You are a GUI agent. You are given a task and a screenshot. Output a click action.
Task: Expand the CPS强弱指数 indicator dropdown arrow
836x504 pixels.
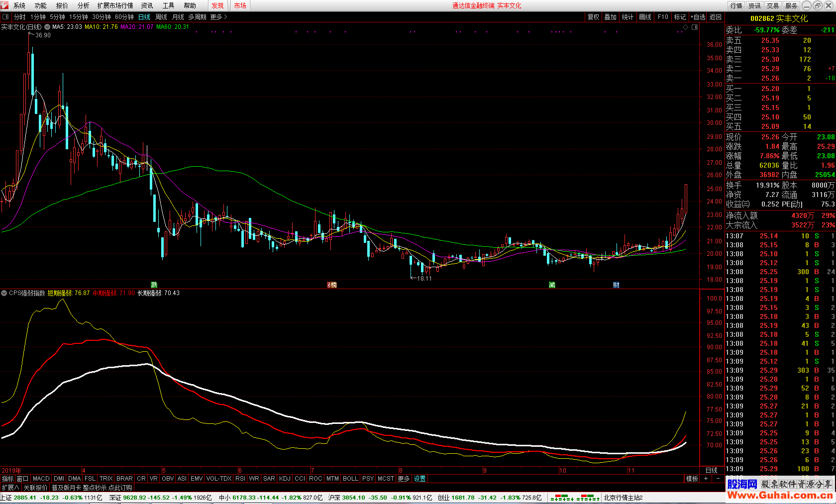point(4,293)
